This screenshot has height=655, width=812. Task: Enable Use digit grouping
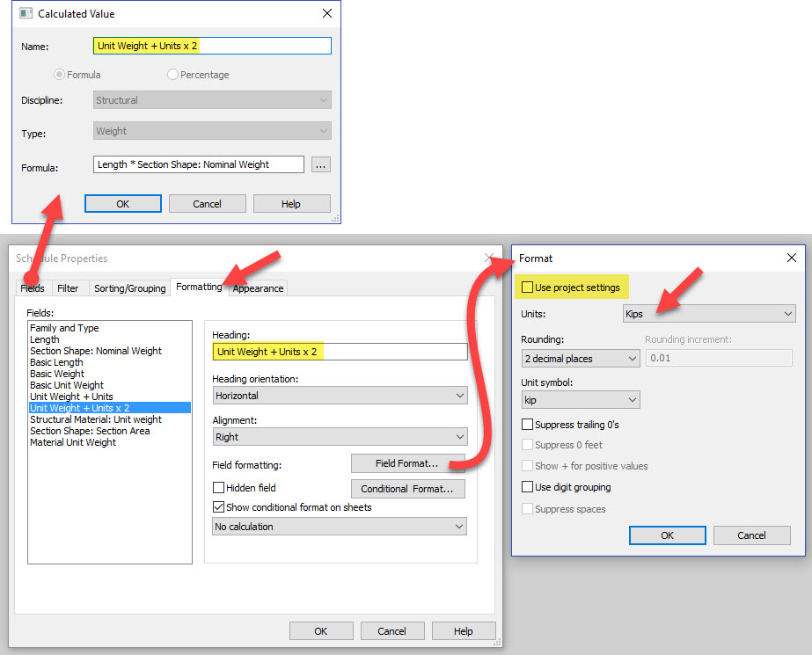(x=526, y=486)
